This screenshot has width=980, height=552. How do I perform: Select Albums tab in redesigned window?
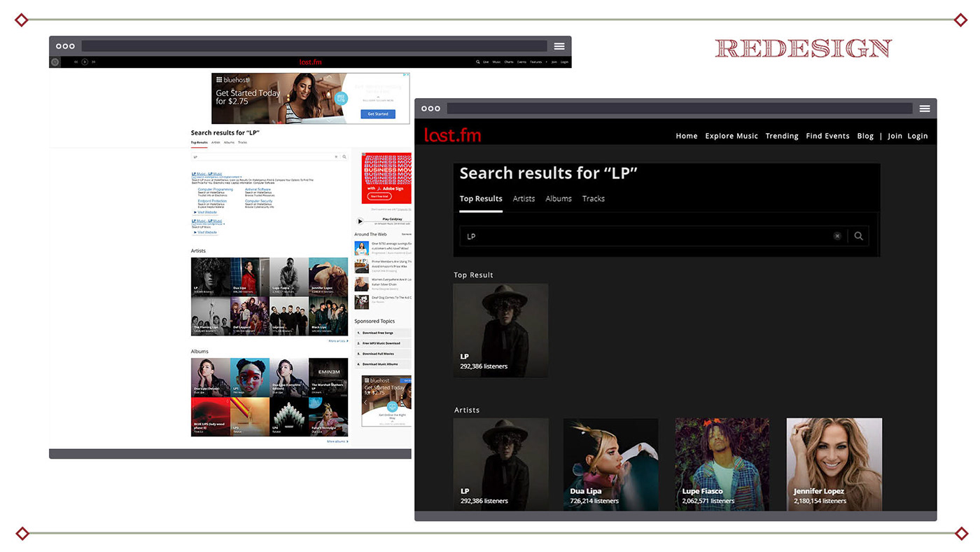tap(559, 199)
